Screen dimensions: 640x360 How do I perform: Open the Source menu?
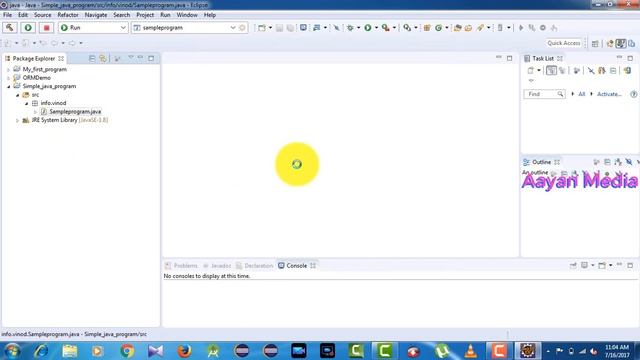tap(42, 15)
